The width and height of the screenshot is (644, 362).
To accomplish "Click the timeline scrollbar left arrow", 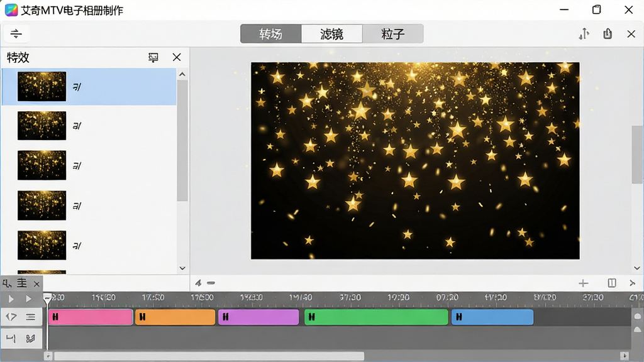I will tap(48, 356).
